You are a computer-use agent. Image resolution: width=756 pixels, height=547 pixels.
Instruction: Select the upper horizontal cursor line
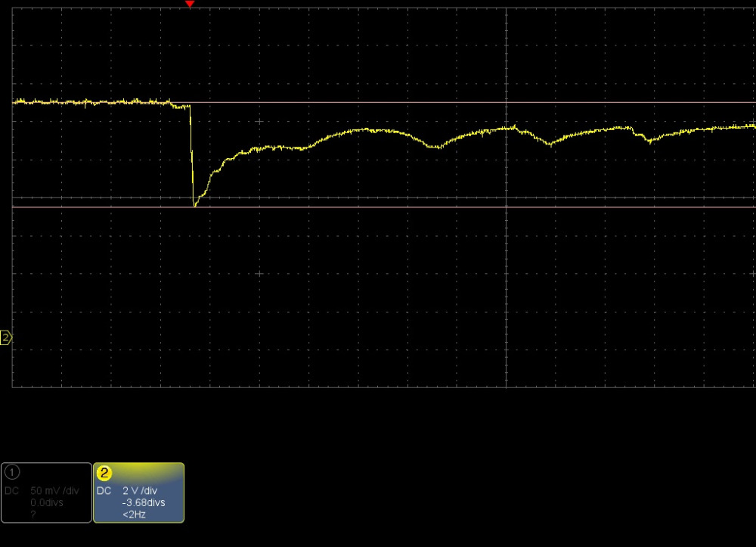click(454, 102)
